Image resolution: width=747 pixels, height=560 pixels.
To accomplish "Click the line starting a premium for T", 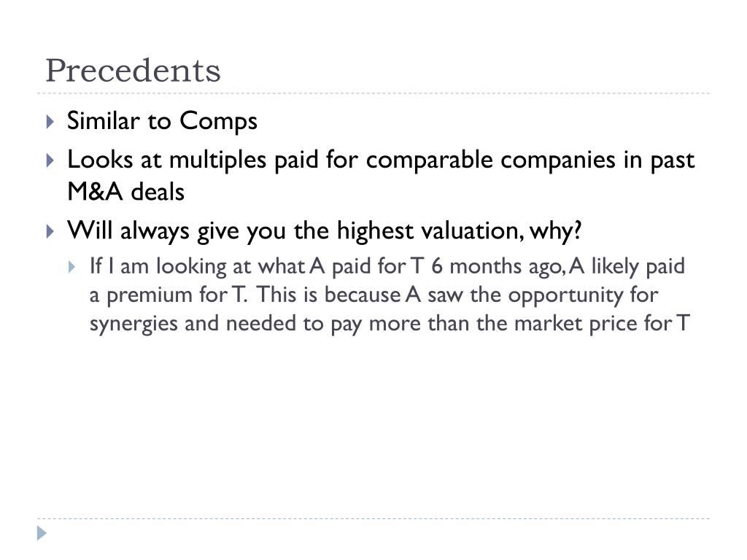I will (373, 295).
